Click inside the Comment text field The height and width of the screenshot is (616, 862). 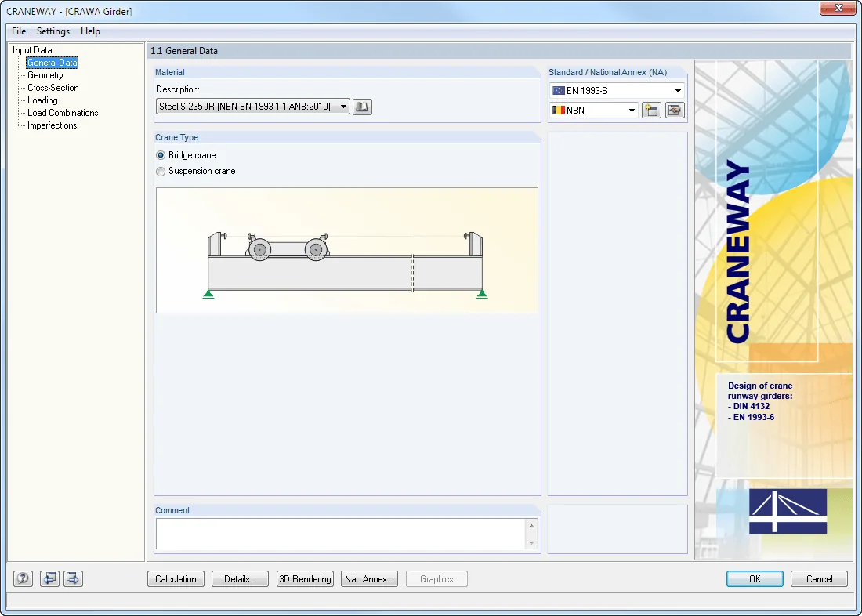click(x=341, y=534)
